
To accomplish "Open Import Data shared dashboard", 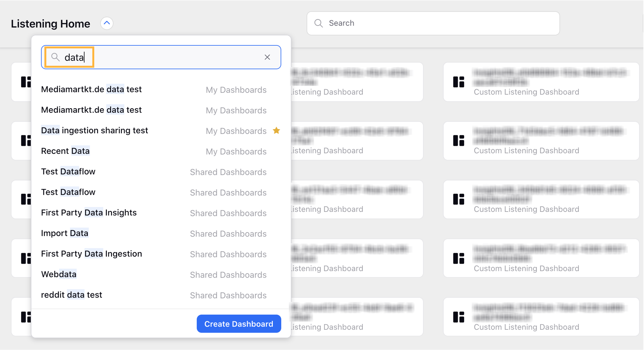I will point(65,233).
